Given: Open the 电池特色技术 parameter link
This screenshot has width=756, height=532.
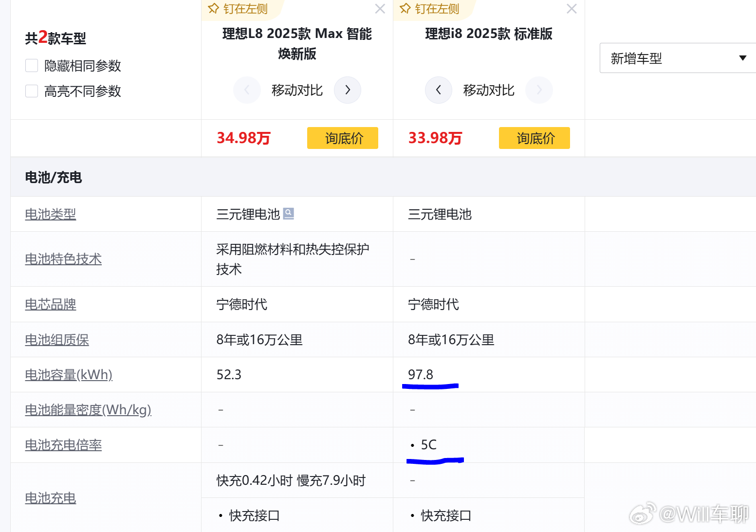Looking at the screenshot, I should tap(63, 259).
